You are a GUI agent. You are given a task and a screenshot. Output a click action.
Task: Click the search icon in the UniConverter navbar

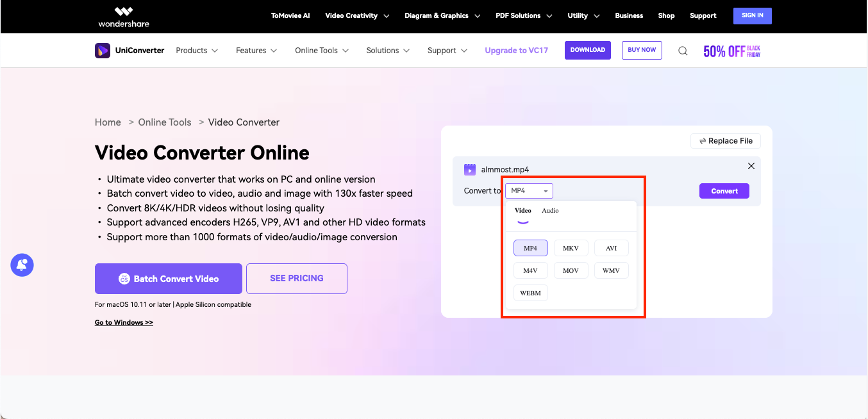point(682,51)
